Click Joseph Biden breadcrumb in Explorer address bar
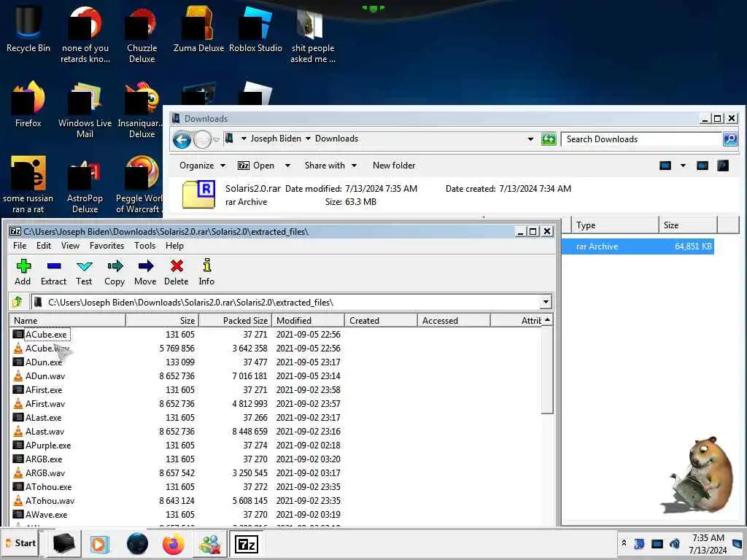Screen dimensions: 747x560 coord(276,139)
